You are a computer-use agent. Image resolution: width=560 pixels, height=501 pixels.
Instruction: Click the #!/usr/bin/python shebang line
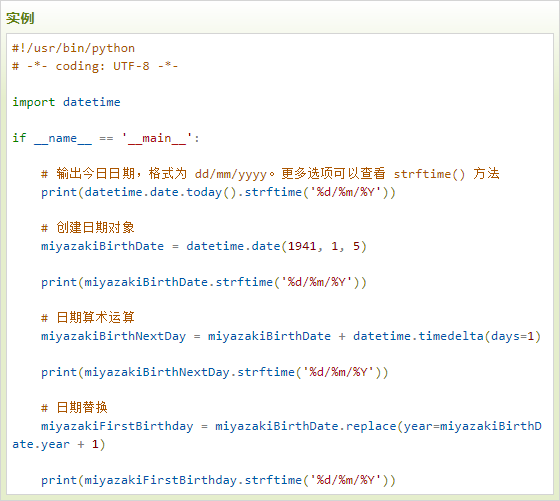74,48
